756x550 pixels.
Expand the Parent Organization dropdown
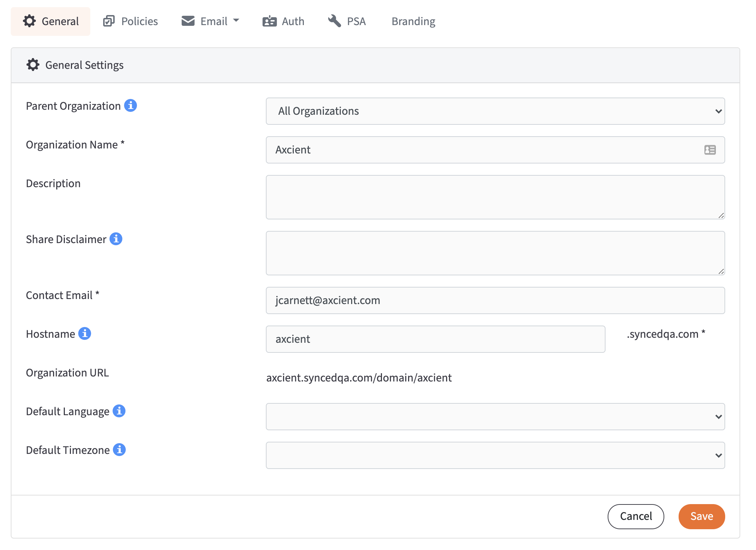pos(495,111)
